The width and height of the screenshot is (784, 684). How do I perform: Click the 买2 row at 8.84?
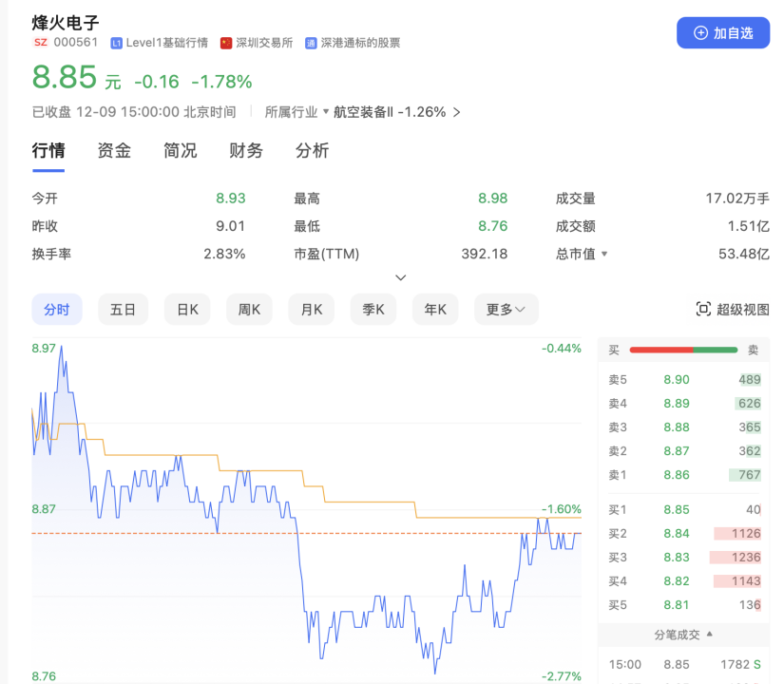pos(684,534)
